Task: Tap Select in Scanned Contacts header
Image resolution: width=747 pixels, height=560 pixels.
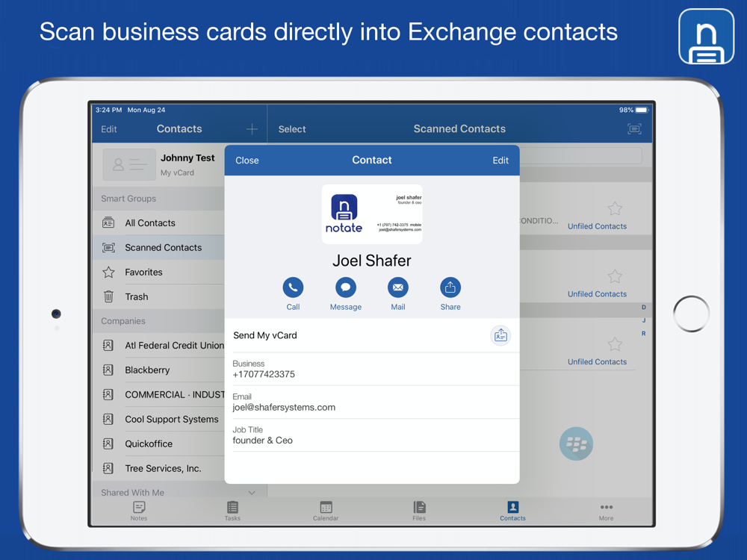Action: [292, 129]
